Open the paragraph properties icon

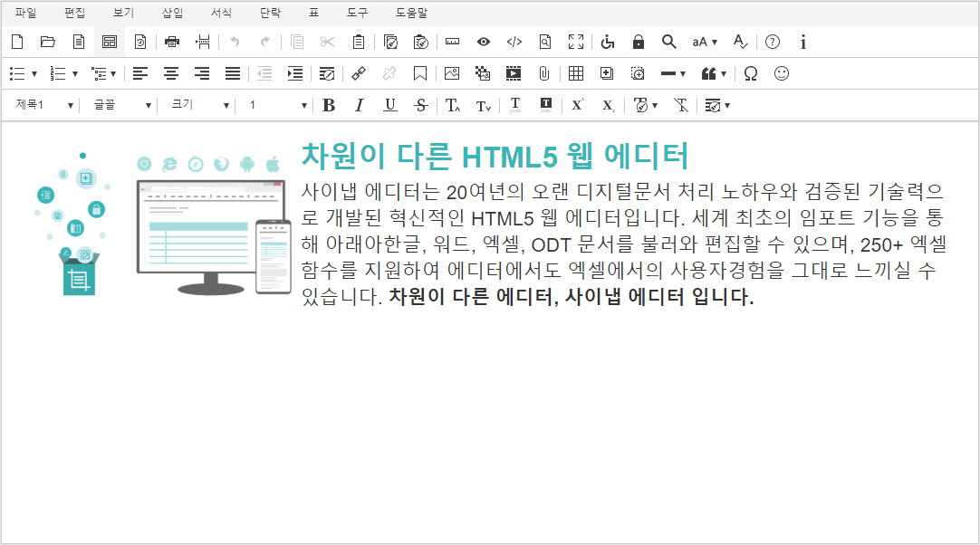(x=327, y=73)
